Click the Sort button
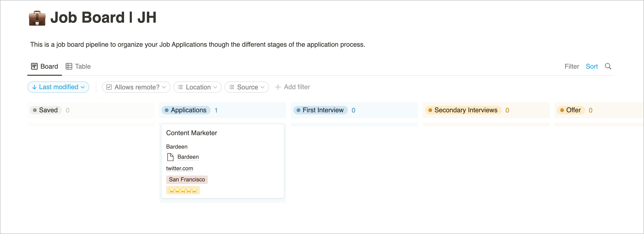 coord(592,66)
